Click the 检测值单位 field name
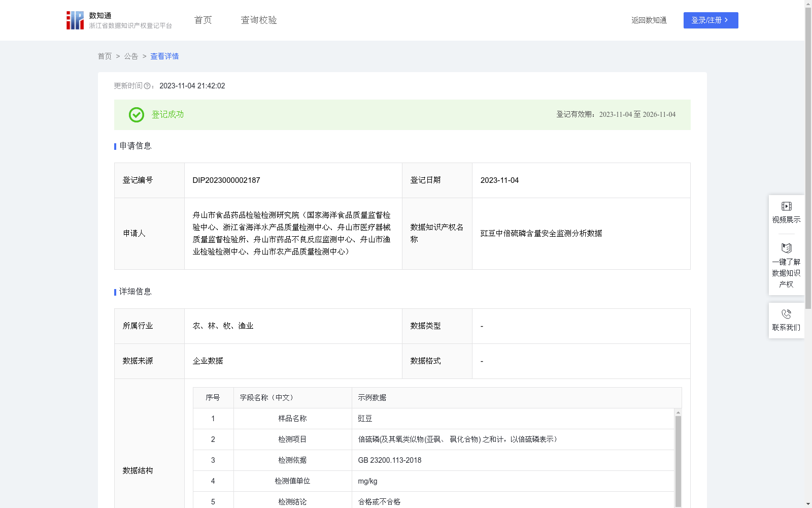This screenshot has width=812, height=508. tap(292, 481)
